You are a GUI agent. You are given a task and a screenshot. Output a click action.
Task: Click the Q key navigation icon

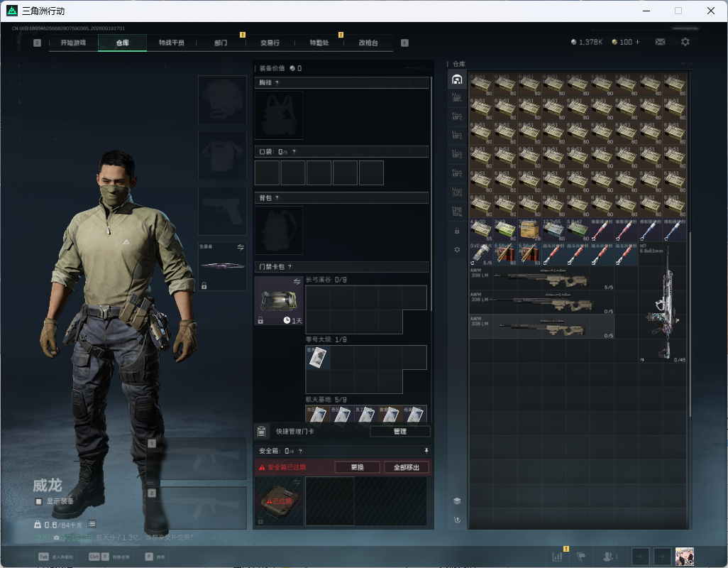(37, 43)
